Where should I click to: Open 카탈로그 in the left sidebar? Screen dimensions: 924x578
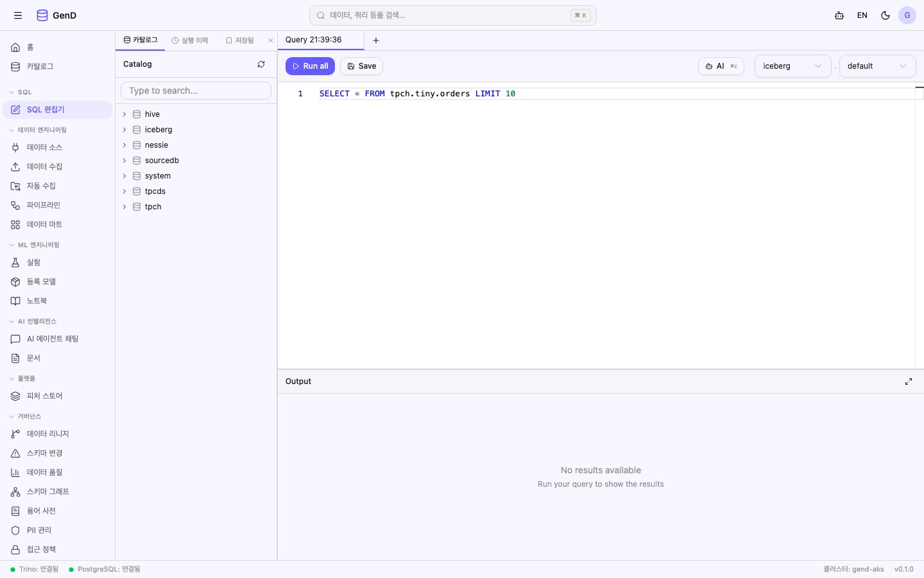(58, 67)
